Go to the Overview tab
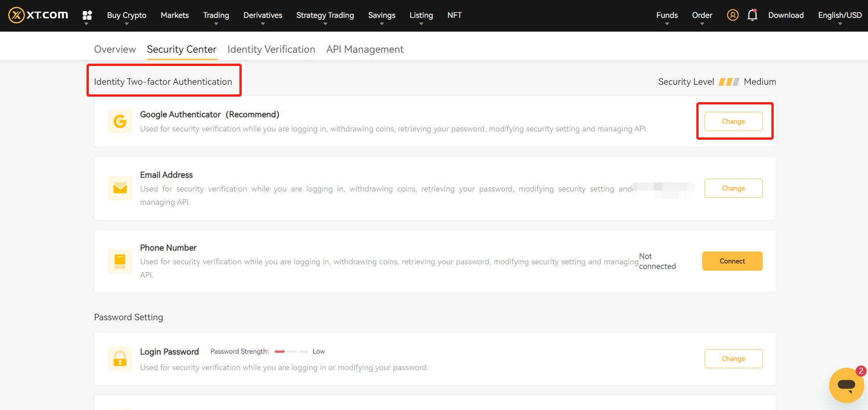Image resolution: width=868 pixels, height=410 pixels. [x=115, y=49]
